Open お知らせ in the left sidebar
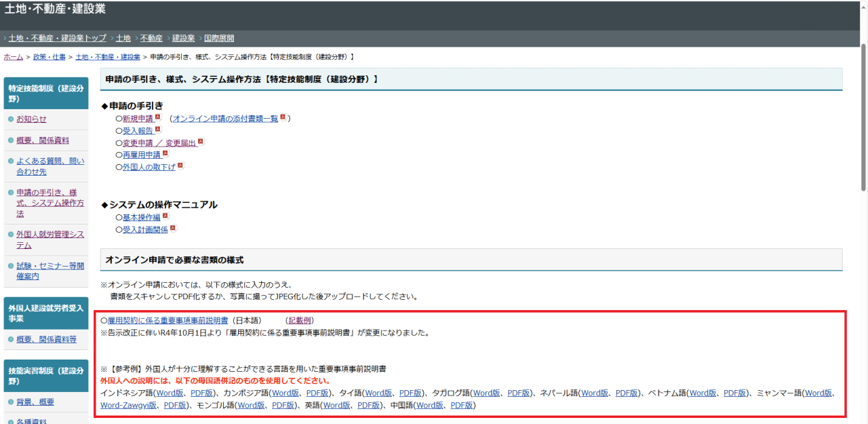 31,119
